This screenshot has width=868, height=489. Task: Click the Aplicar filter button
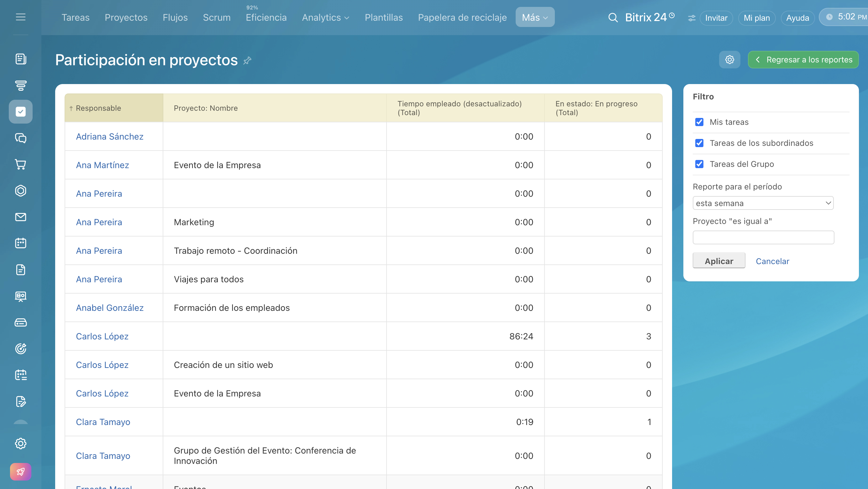(x=719, y=261)
